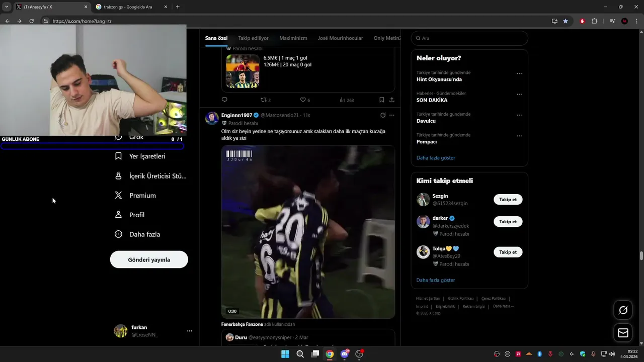
Task: Reply to the 6.5M€ post
Action: pyautogui.click(x=224, y=100)
